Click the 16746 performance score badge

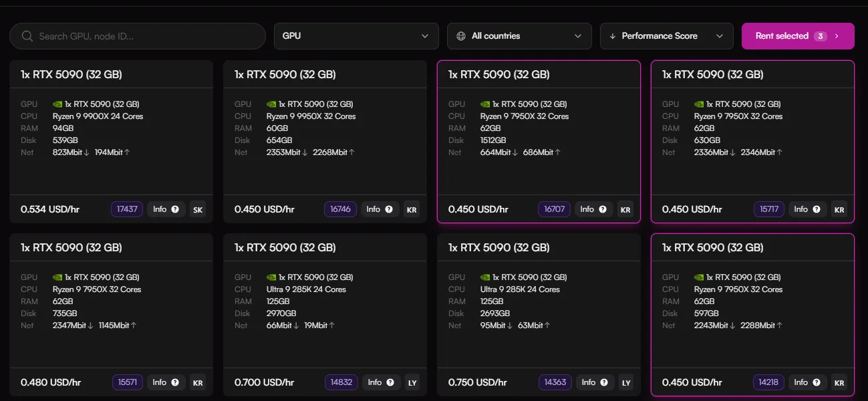[x=341, y=209]
